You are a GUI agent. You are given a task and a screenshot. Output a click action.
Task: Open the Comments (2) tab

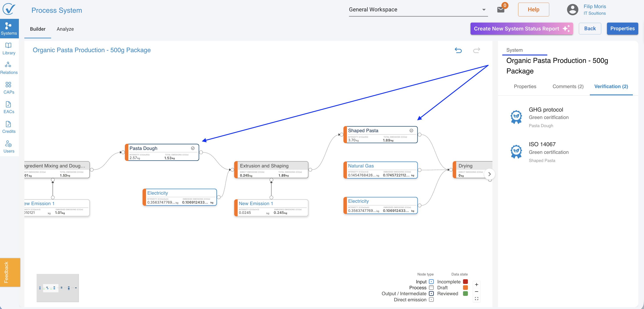click(x=568, y=86)
